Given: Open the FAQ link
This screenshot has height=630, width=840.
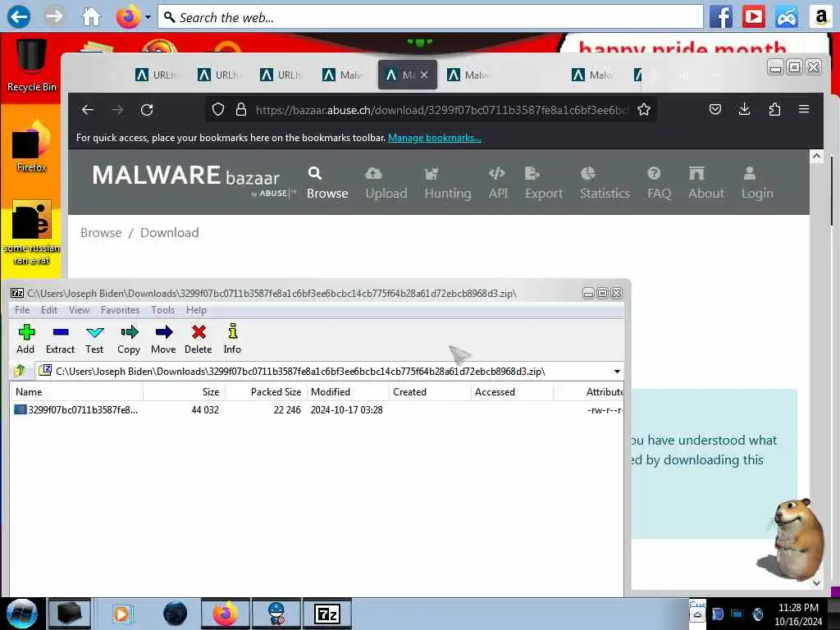Looking at the screenshot, I should click(659, 183).
